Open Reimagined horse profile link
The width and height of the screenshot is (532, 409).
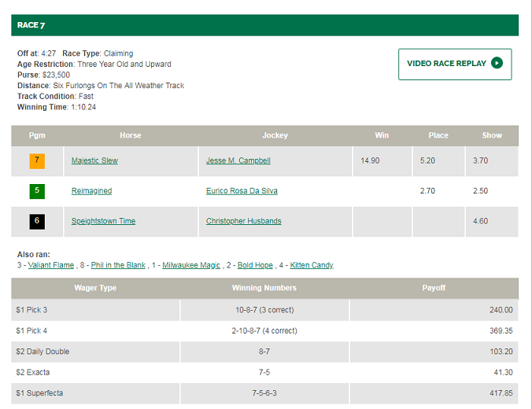click(91, 191)
